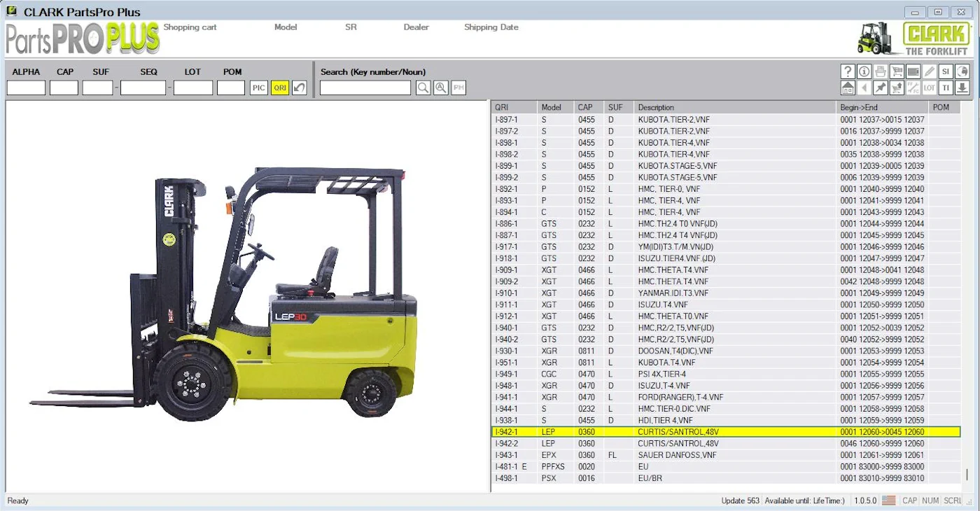Image resolution: width=980 pixels, height=511 pixels.
Task: Click the US flag status icon
Action: click(889, 500)
